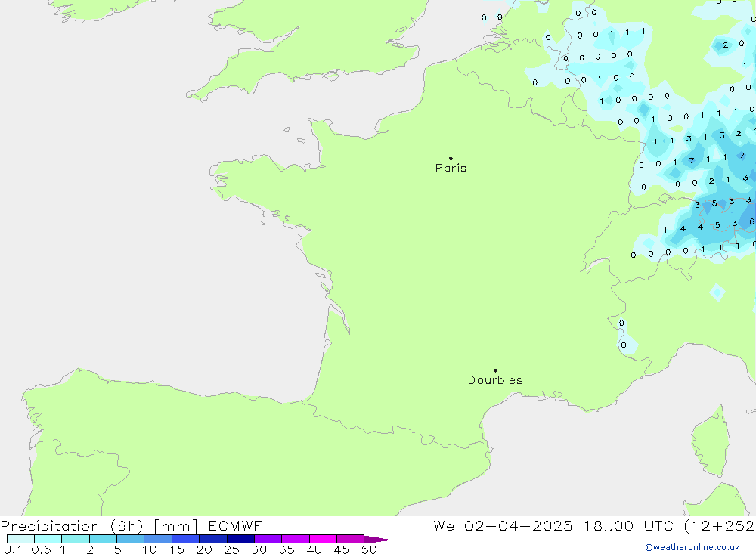756x554 pixels.
Task: Click the 40 legend scale label
Action: [314, 549]
